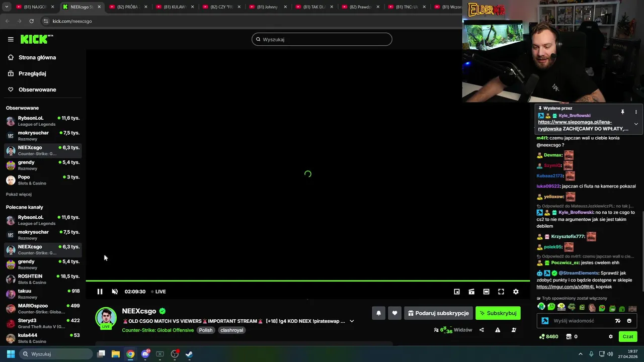Open takuu recommended channel
The width and height of the screenshot is (644, 362).
[43, 294]
